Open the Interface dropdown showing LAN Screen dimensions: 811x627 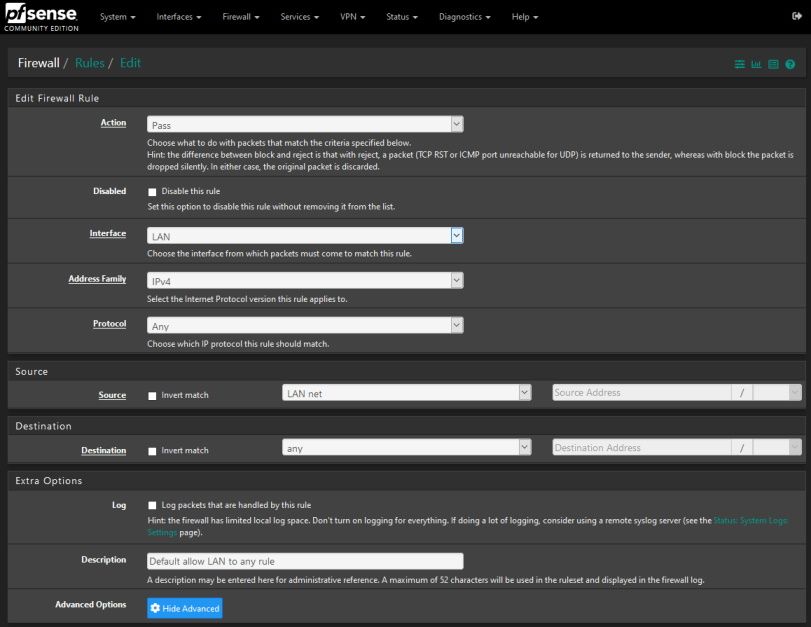coord(305,236)
